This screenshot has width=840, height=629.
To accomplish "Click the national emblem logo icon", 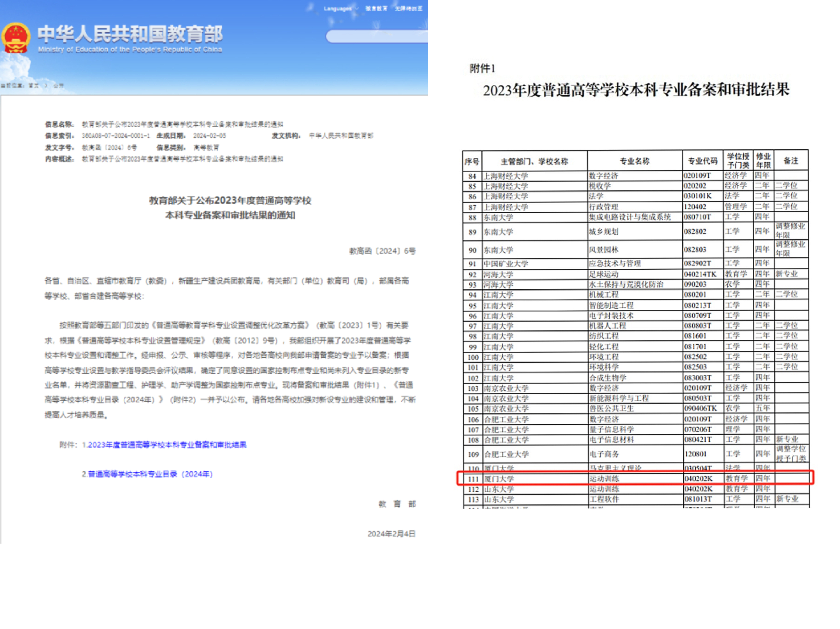I will coord(16,38).
